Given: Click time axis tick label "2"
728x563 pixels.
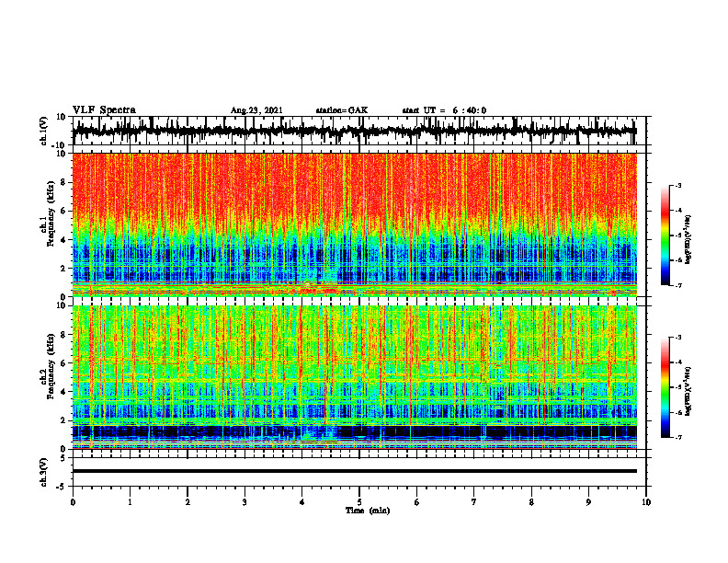Looking at the screenshot, I should 188,502.
